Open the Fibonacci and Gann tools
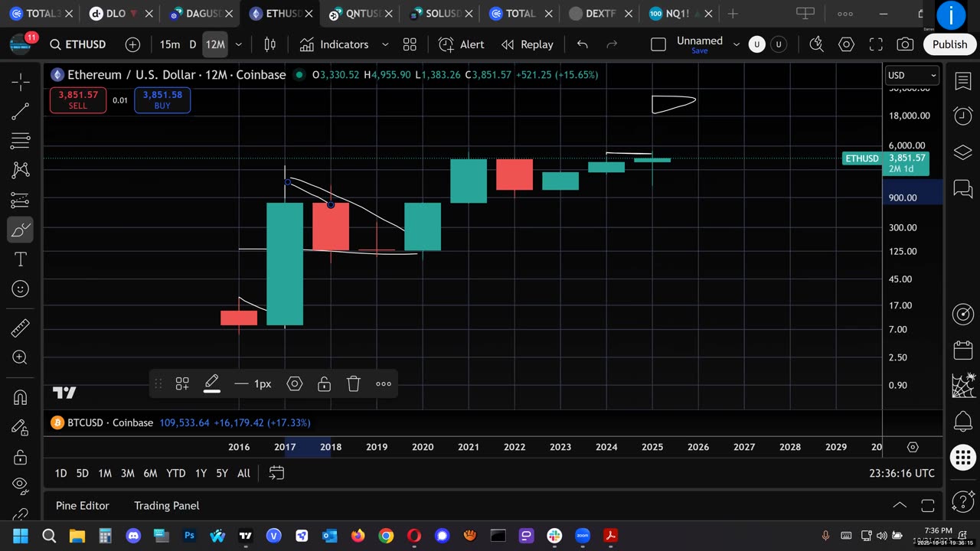This screenshot has width=980, height=551. coord(21,141)
